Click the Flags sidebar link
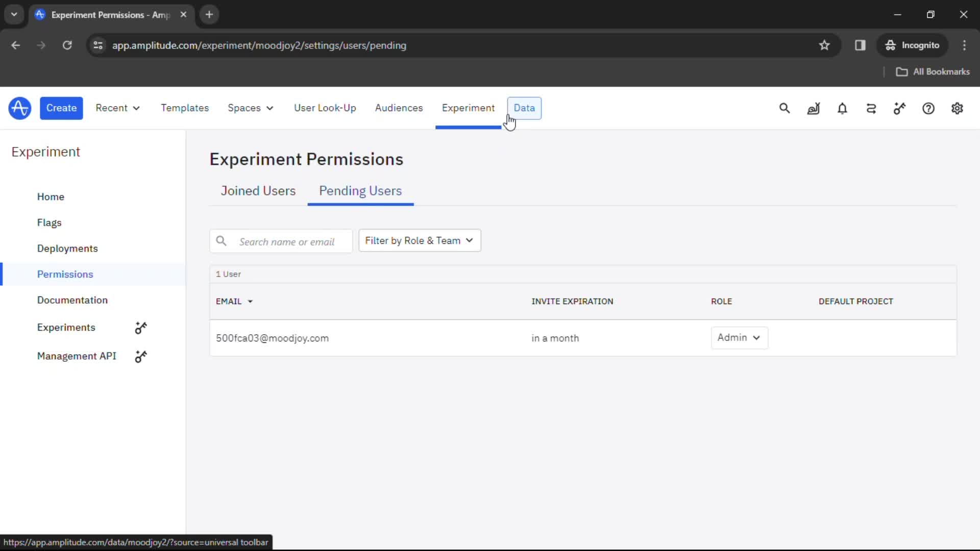This screenshot has width=980, height=551. (x=48, y=222)
